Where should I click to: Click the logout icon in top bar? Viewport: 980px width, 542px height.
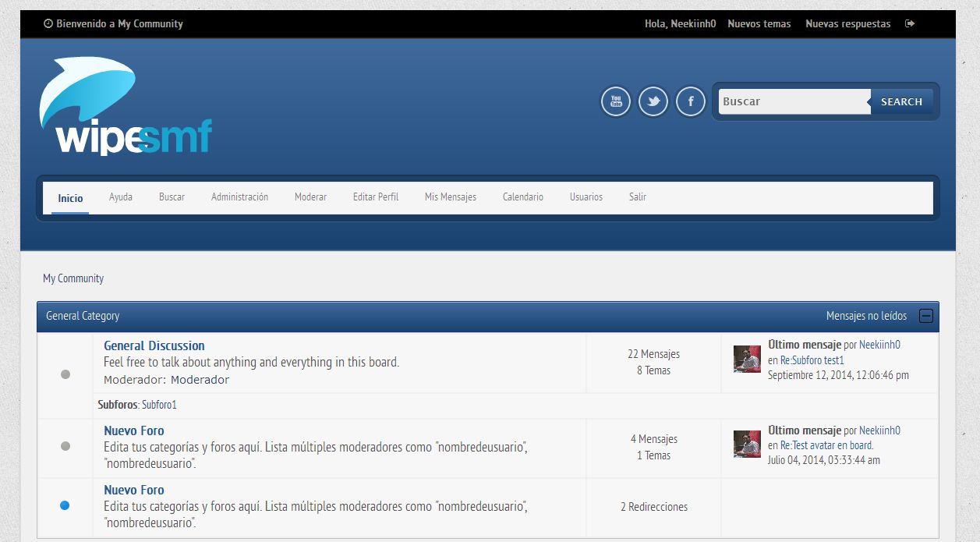click(910, 23)
